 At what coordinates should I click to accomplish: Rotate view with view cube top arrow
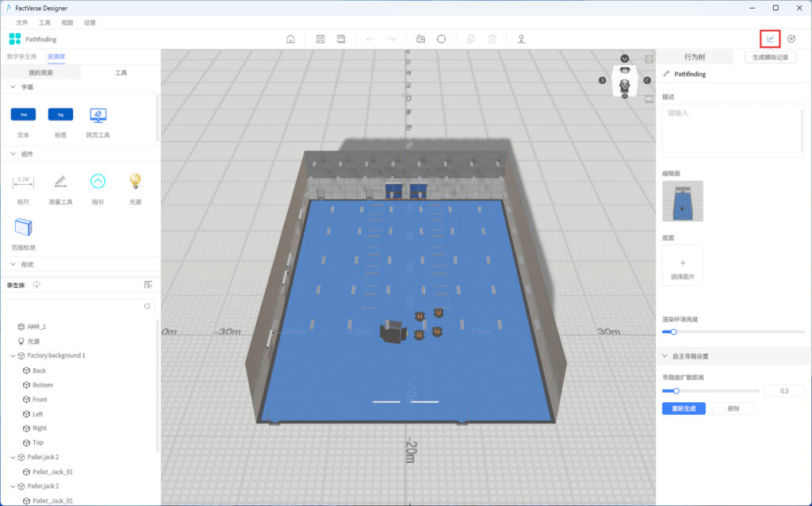[x=625, y=59]
